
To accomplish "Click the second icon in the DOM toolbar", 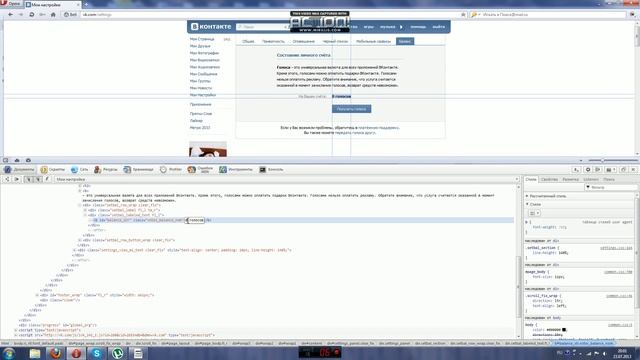I will coord(17,179).
